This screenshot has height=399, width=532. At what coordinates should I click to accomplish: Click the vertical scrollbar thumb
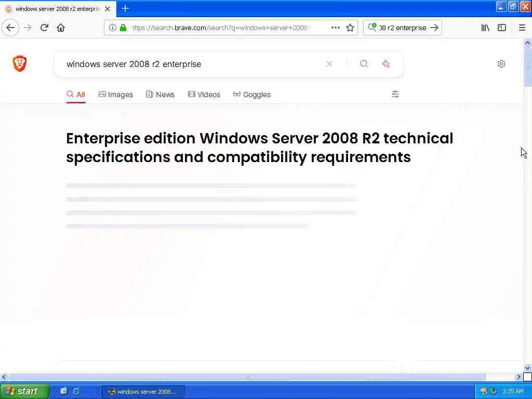pyautogui.click(x=527, y=66)
